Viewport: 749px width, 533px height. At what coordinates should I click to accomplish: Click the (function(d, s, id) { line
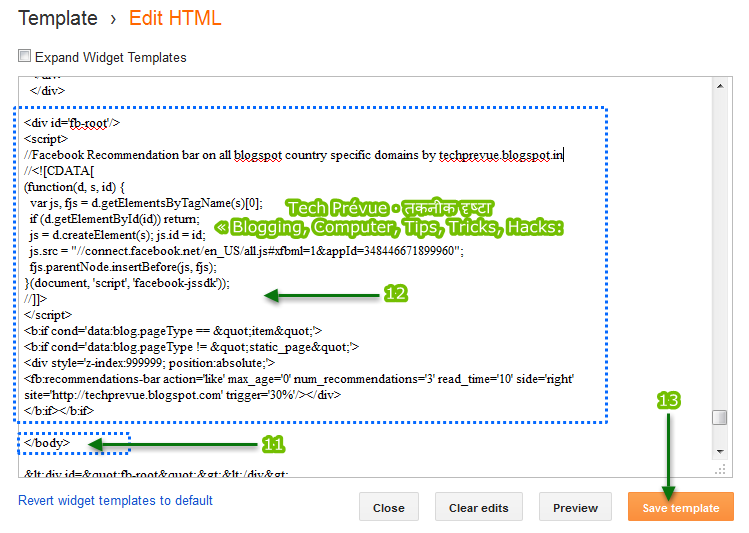(x=74, y=187)
